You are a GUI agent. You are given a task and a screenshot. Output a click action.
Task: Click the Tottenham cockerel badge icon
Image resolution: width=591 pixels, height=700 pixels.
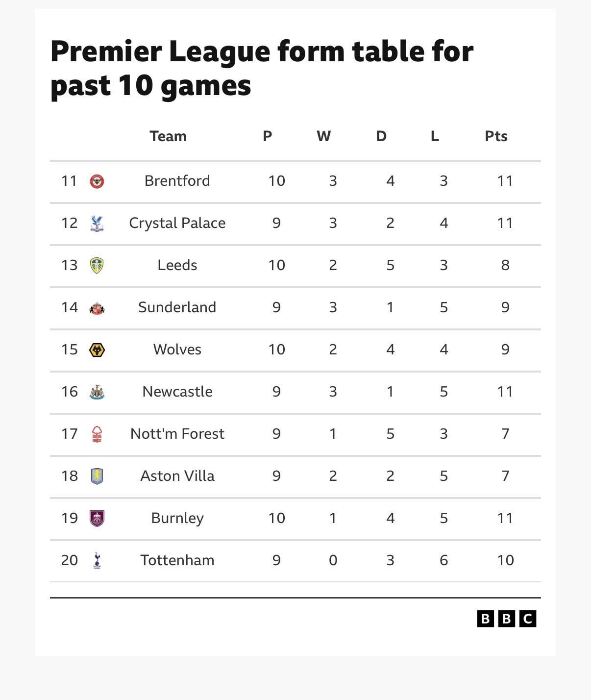pos(97,561)
